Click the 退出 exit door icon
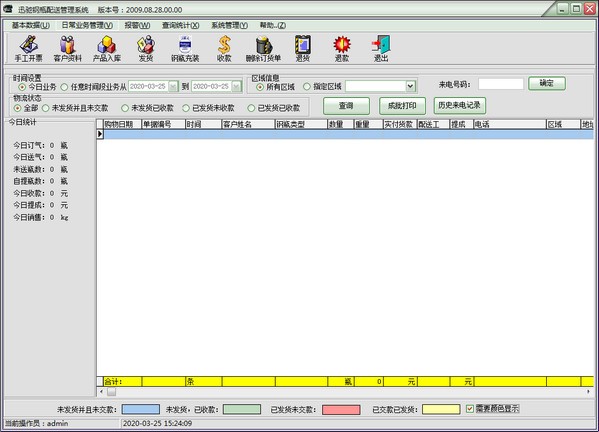Image resolution: width=599 pixels, height=432 pixels. pos(381,49)
